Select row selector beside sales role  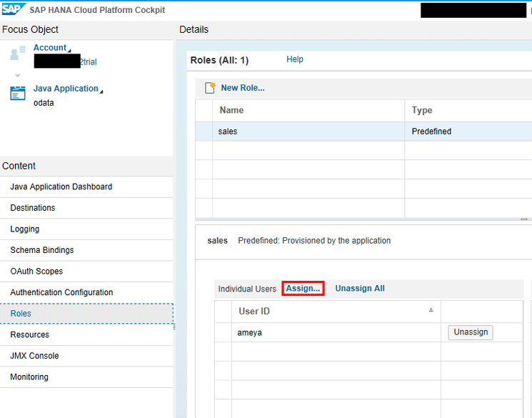pyautogui.click(x=204, y=131)
